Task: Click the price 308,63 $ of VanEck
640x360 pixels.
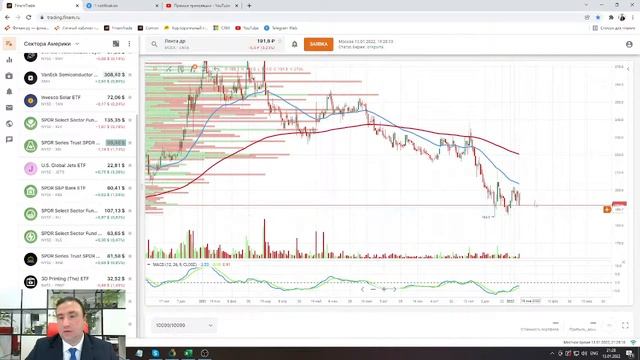Action: (114, 75)
